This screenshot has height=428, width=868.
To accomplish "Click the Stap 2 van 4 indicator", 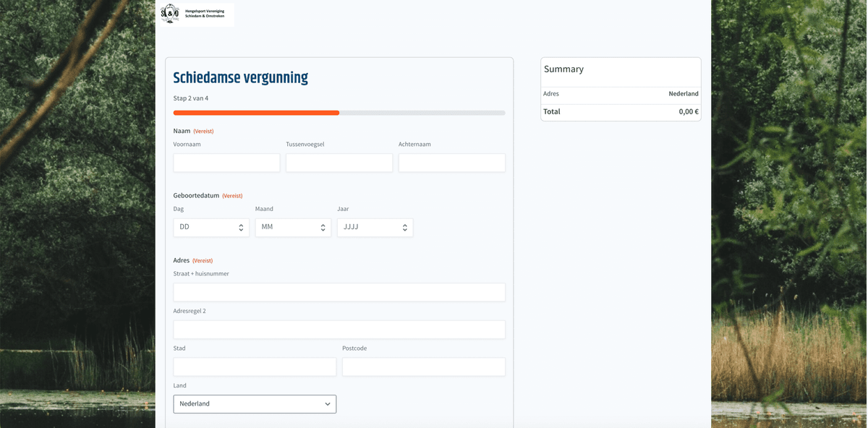I will [191, 98].
